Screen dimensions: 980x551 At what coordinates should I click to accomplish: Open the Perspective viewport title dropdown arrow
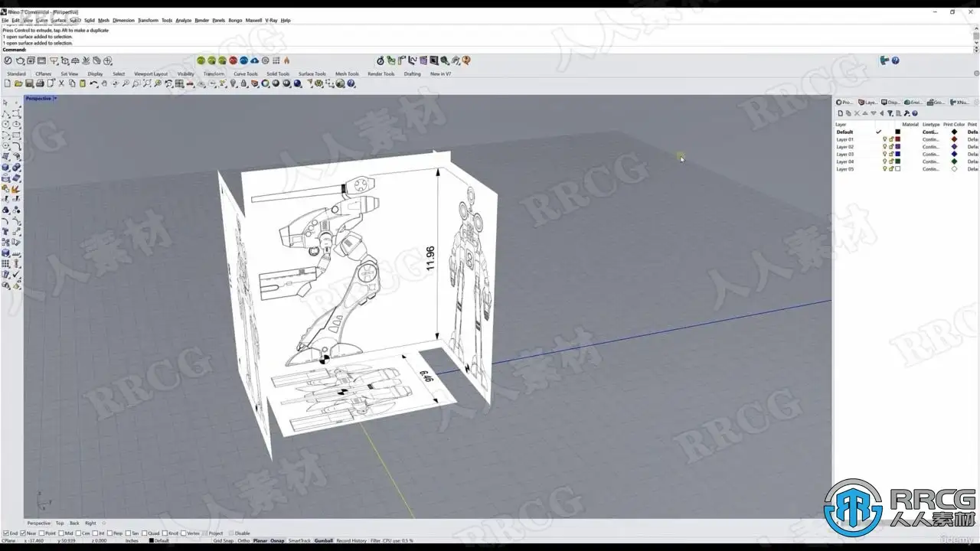55,99
